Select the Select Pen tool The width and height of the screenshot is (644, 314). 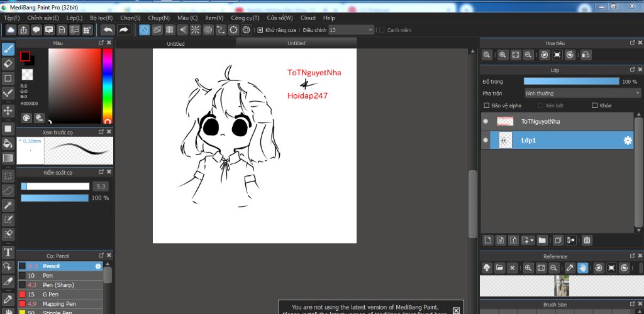tap(8, 220)
